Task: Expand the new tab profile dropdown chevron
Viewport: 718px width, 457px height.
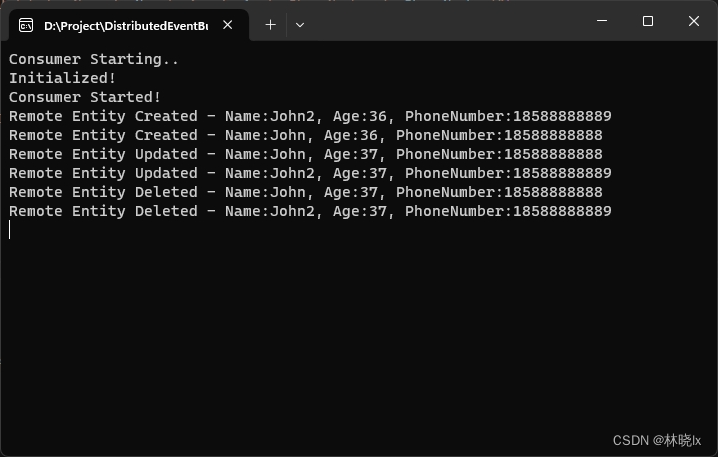Action: click(x=299, y=25)
